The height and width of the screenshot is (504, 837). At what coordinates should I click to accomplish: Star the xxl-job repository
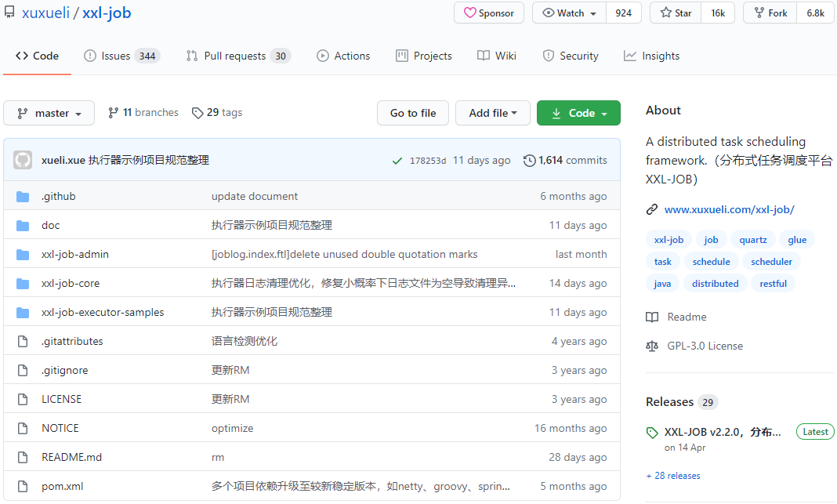(x=676, y=13)
